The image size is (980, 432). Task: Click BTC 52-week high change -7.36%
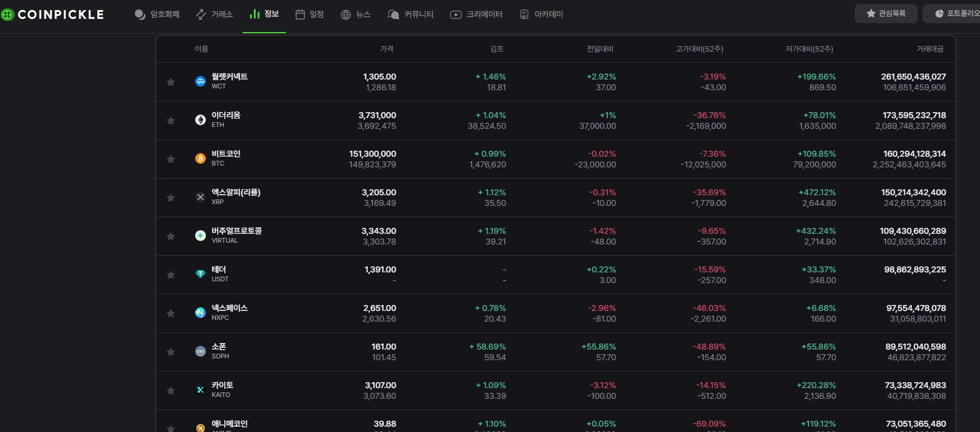click(x=712, y=154)
